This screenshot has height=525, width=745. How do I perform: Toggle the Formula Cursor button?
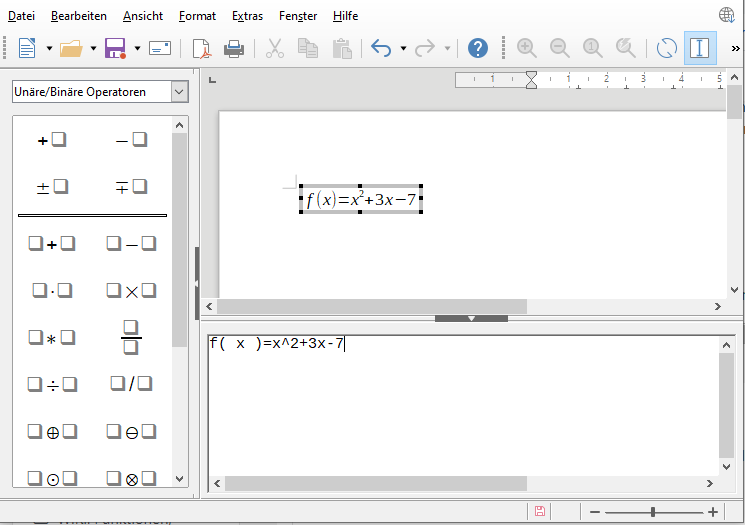click(x=700, y=48)
